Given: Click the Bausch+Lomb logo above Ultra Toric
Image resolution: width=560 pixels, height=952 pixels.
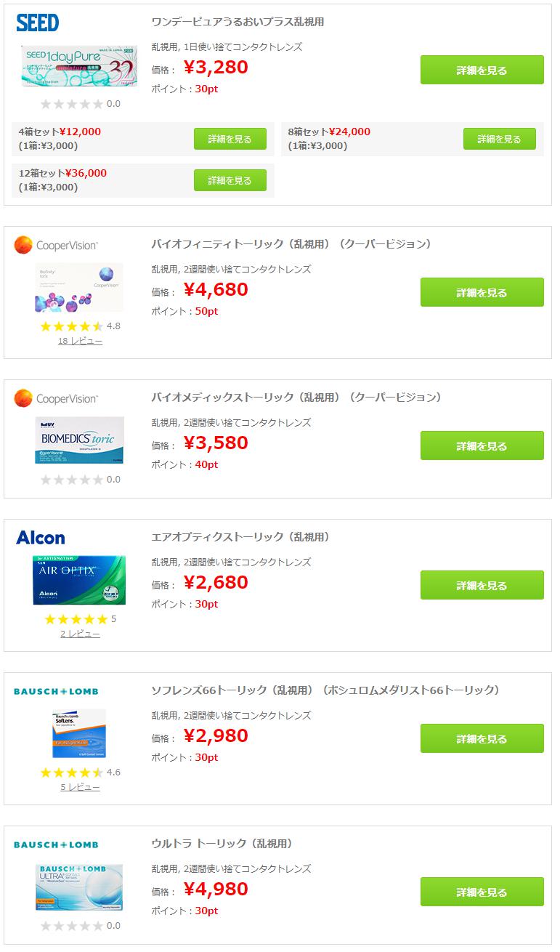Looking at the screenshot, I should click(56, 844).
